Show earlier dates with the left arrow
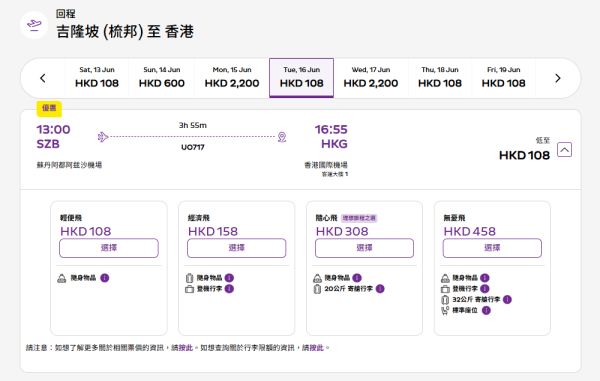Image resolution: width=600 pixels, height=381 pixels. click(x=43, y=78)
